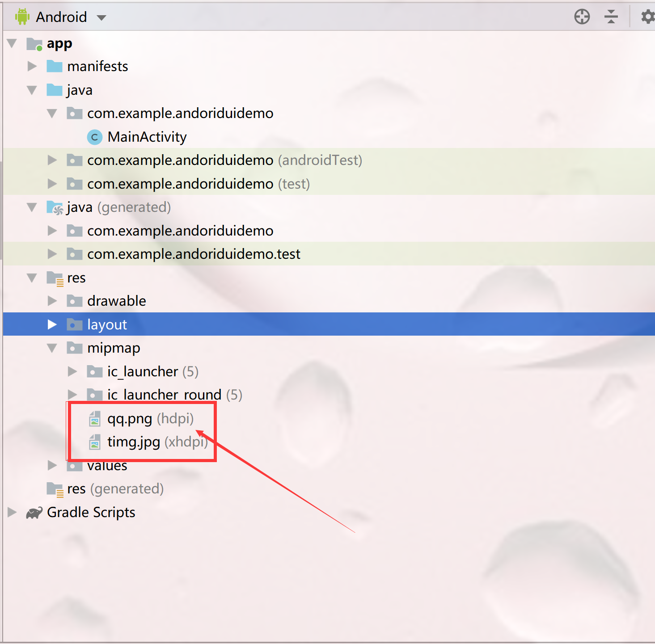The height and width of the screenshot is (644, 655).
Task: Expand the manifests folder
Action: pyautogui.click(x=32, y=66)
